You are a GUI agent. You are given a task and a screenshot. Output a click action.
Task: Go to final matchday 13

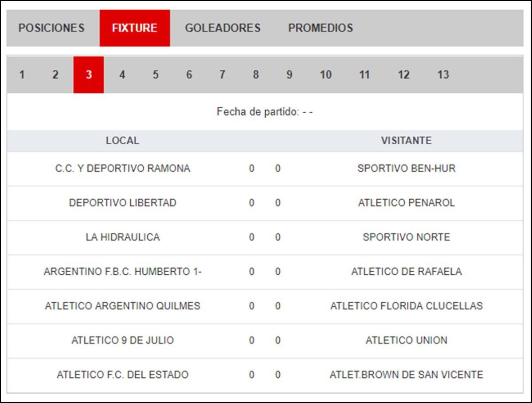pos(443,75)
